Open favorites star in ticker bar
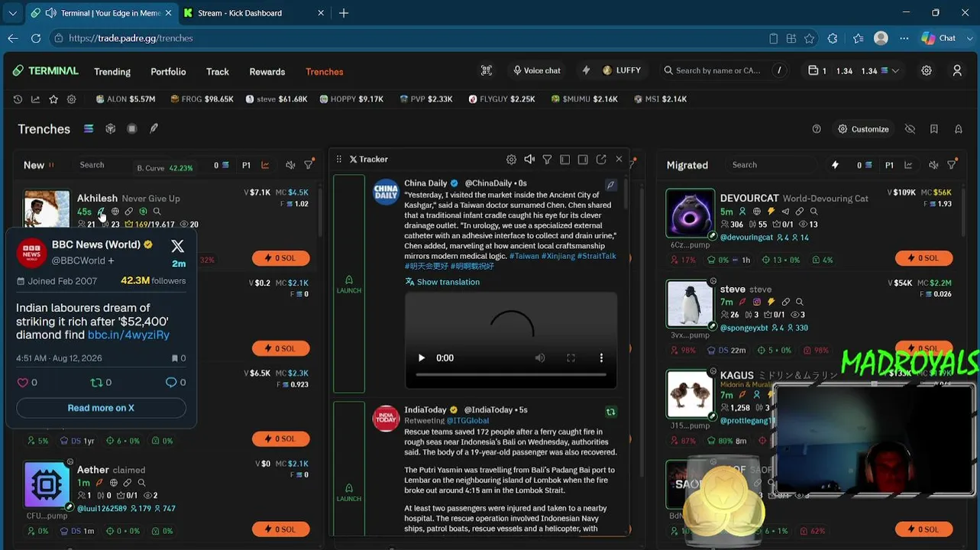 53,99
